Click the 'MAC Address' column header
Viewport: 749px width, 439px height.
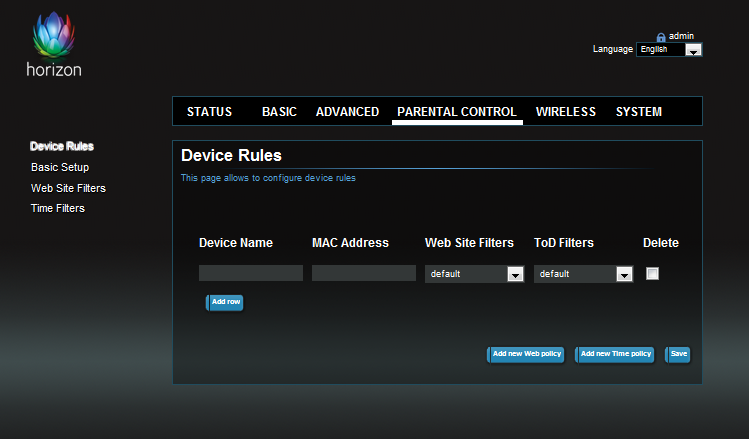[x=350, y=243]
